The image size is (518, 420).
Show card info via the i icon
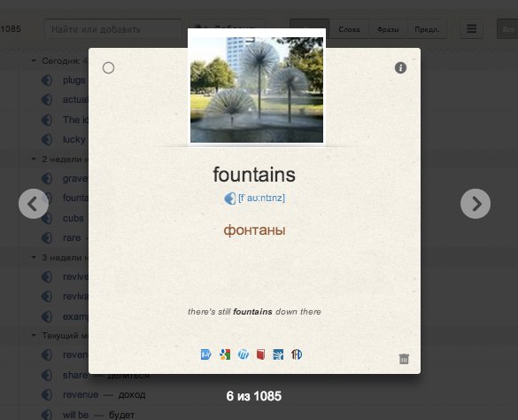(x=400, y=68)
